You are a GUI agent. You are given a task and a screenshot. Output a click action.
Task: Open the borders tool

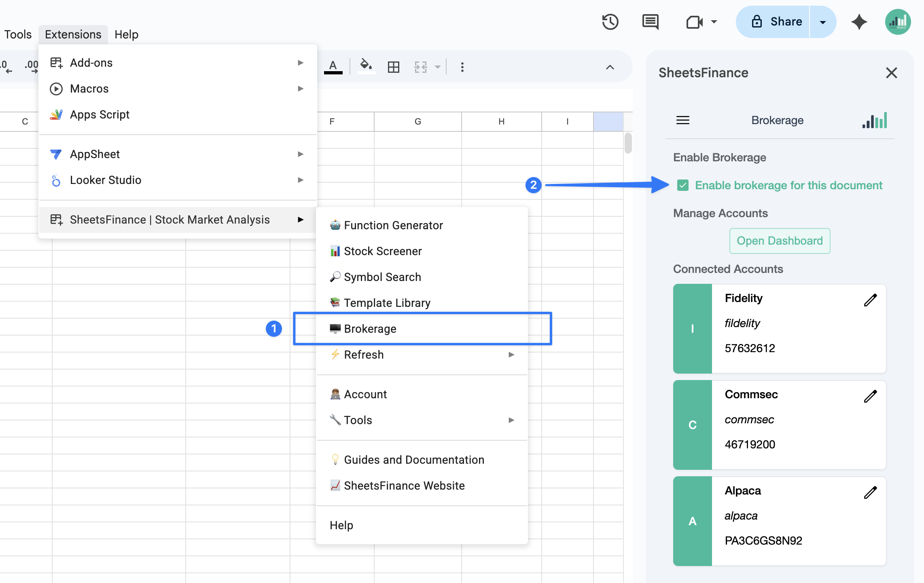(393, 67)
